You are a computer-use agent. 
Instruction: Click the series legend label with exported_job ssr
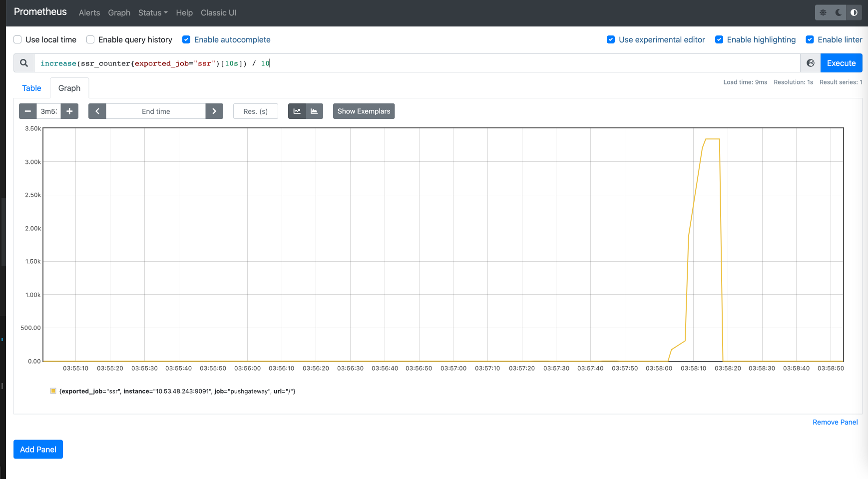point(177,391)
